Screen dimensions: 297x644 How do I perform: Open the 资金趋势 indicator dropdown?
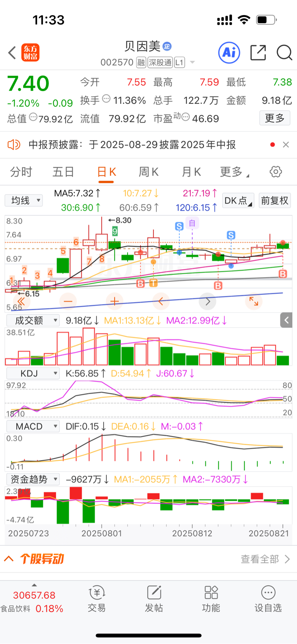tap(33, 479)
